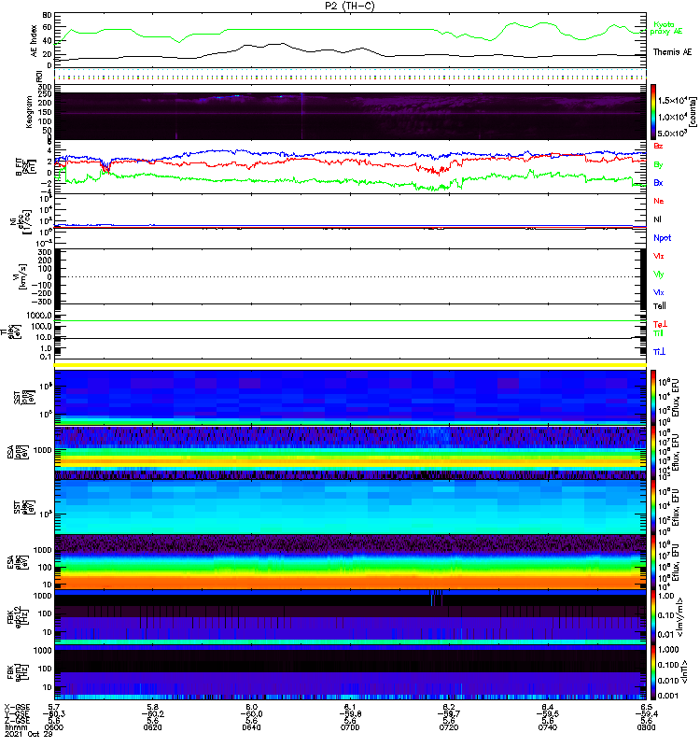700x747 pixels.
Task: Click the green By legend label
Action: coord(658,165)
